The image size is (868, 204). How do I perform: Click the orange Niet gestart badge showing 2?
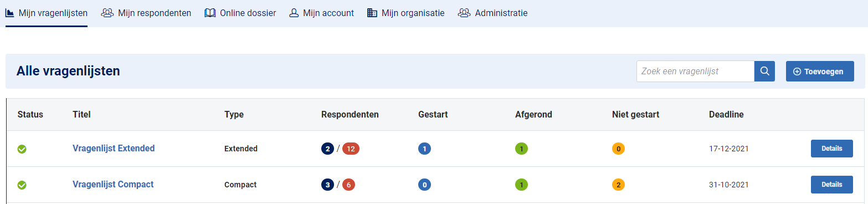(x=618, y=185)
